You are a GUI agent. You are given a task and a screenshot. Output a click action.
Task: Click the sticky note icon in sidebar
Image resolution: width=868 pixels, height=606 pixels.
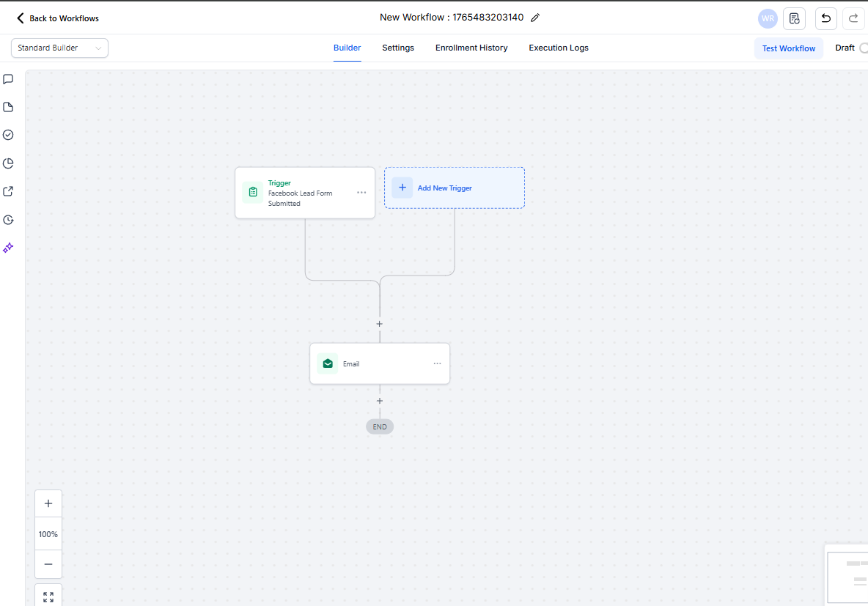click(x=9, y=107)
